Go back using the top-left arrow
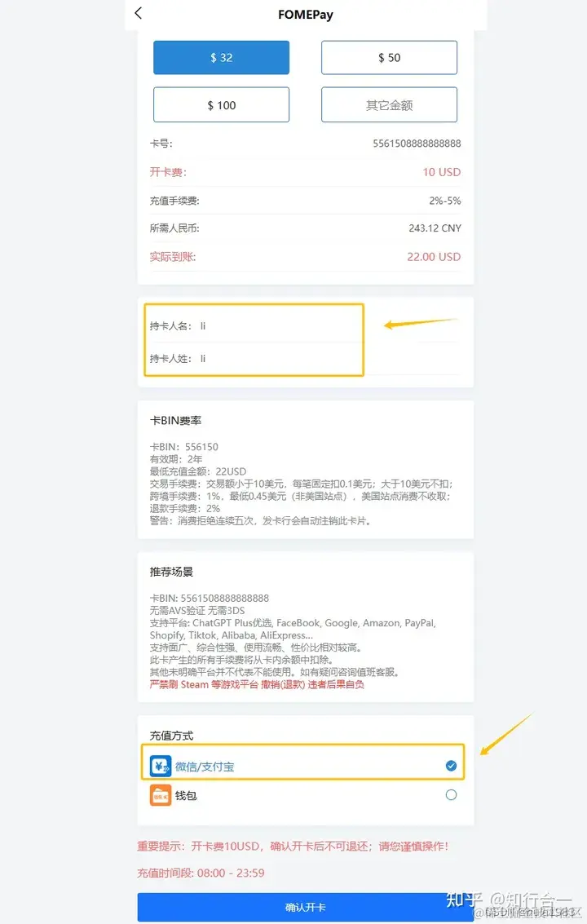The image size is (587, 924). point(139,13)
